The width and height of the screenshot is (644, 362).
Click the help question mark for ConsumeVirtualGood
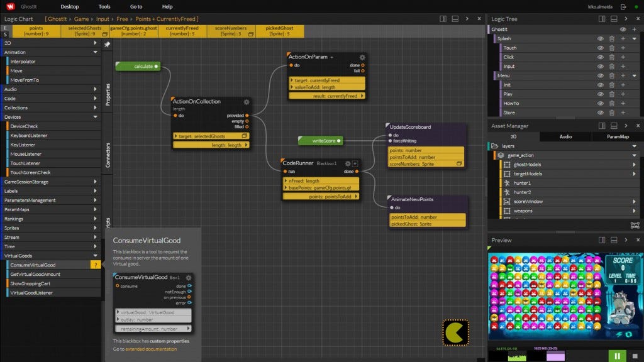pyautogui.click(x=96, y=265)
